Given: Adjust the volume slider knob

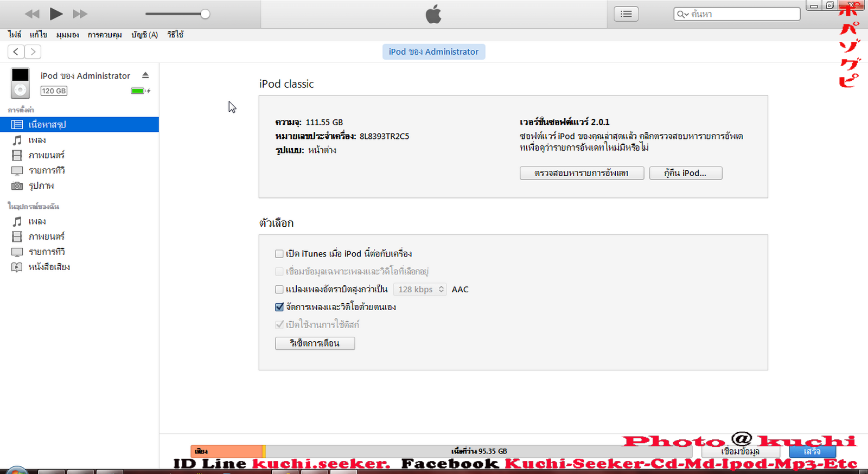Looking at the screenshot, I should pos(205,14).
